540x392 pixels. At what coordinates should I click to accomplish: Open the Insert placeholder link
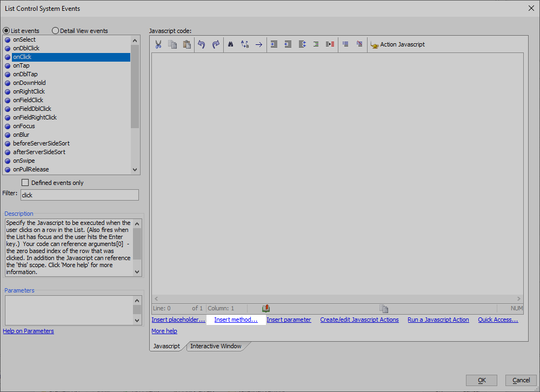[178, 320]
